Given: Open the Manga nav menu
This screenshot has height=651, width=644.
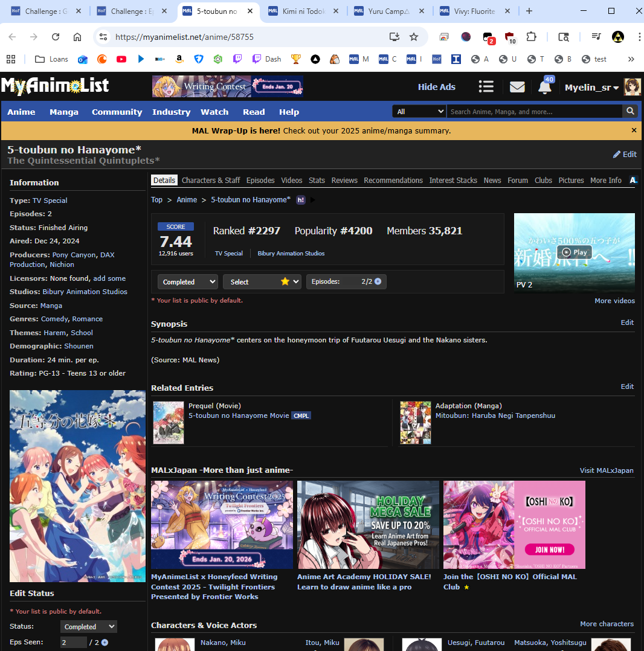Looking at the screenshot, I should (64, 112).
